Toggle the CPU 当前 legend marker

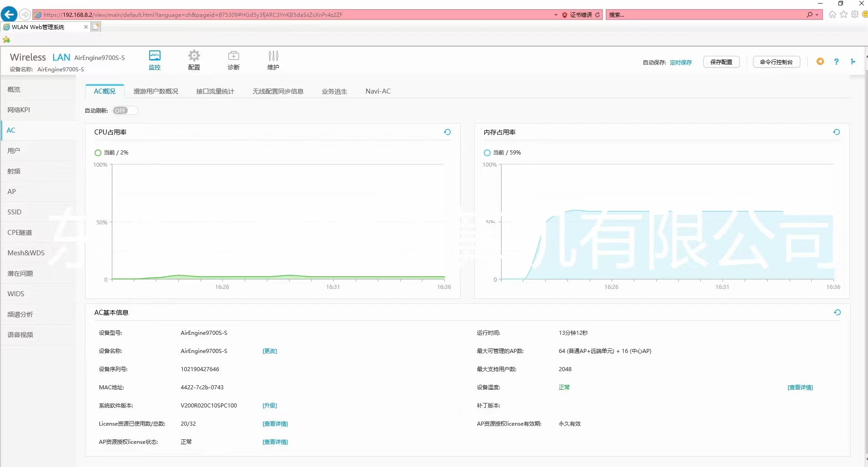pos(98,153)
